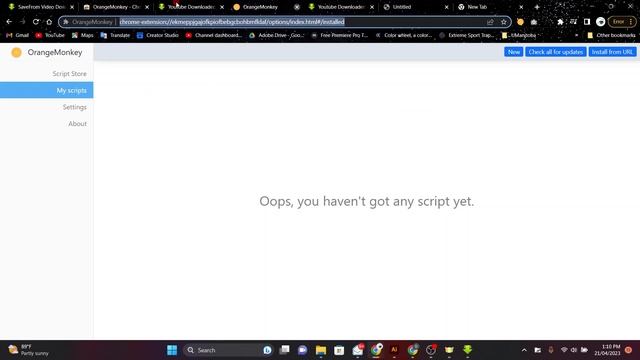Image resolution: width=640 pixels, height=360 pixels.
Task: Close the SaveFrom Video Downloader tab
Action: [x=72, y=7]
